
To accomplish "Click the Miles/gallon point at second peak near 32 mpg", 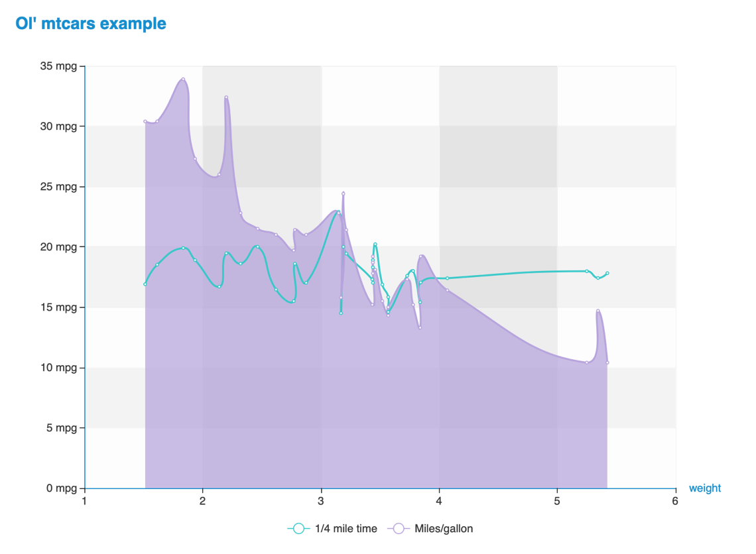I will coord(226,97).
